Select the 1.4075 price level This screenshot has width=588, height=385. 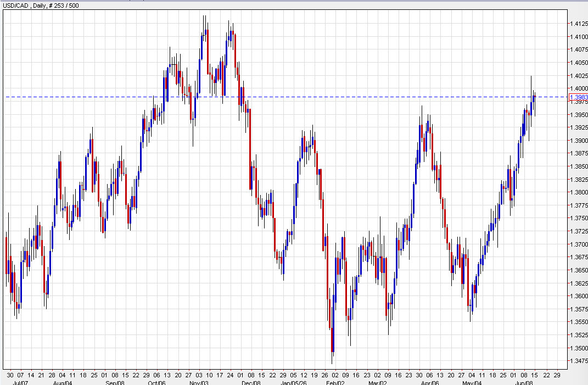579,49
